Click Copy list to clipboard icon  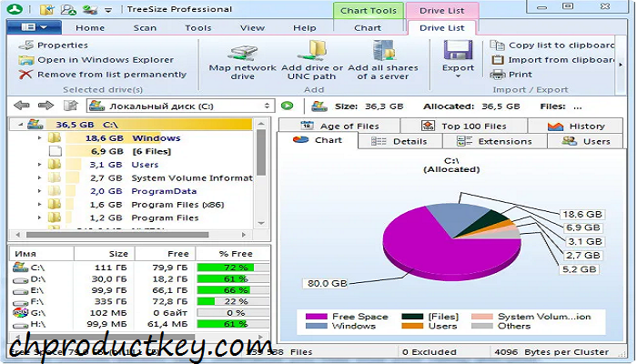[x=497, y=45]
